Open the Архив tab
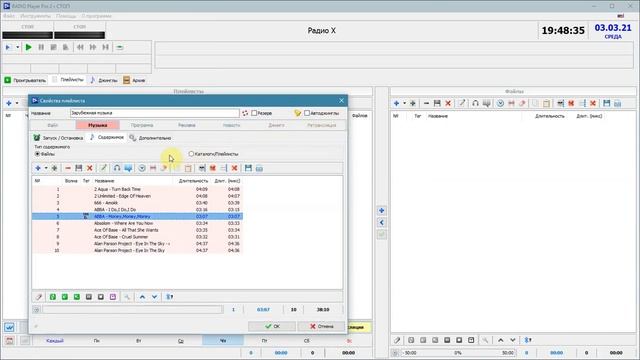Viewport: 640px width, 360px height. click(134, 80)
